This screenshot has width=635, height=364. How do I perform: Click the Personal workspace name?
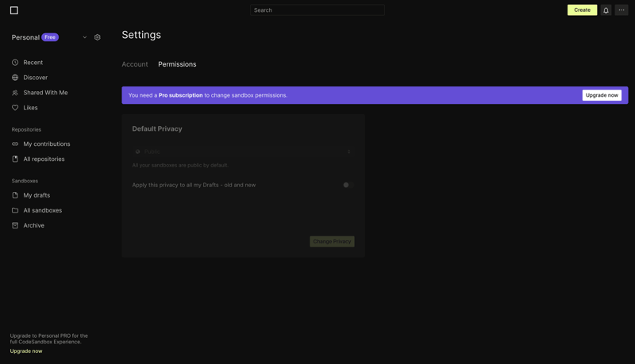25,37
